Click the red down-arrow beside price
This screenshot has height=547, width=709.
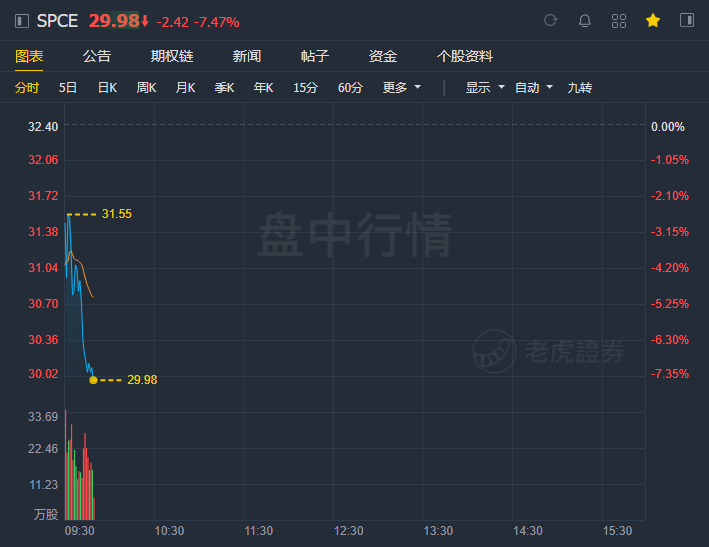(x=145, y=21)
